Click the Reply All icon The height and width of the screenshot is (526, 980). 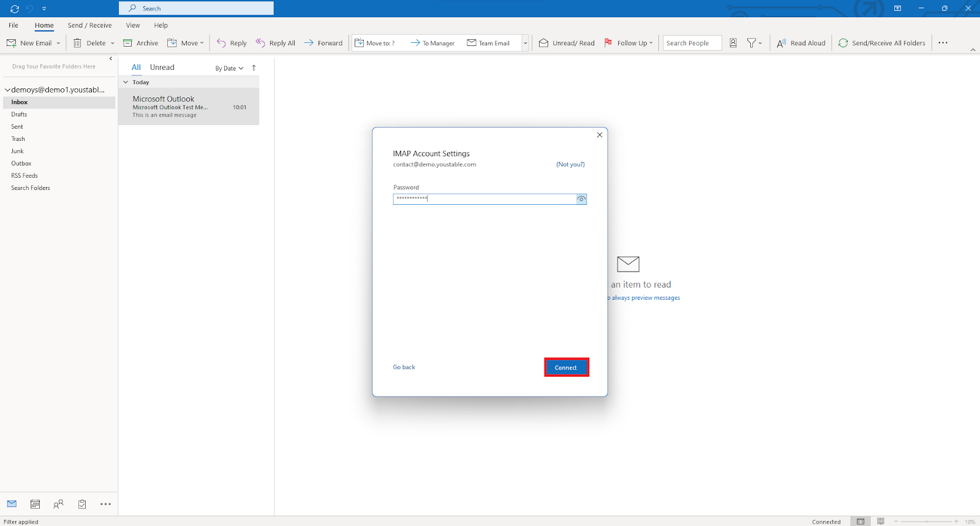coord(260,43)
